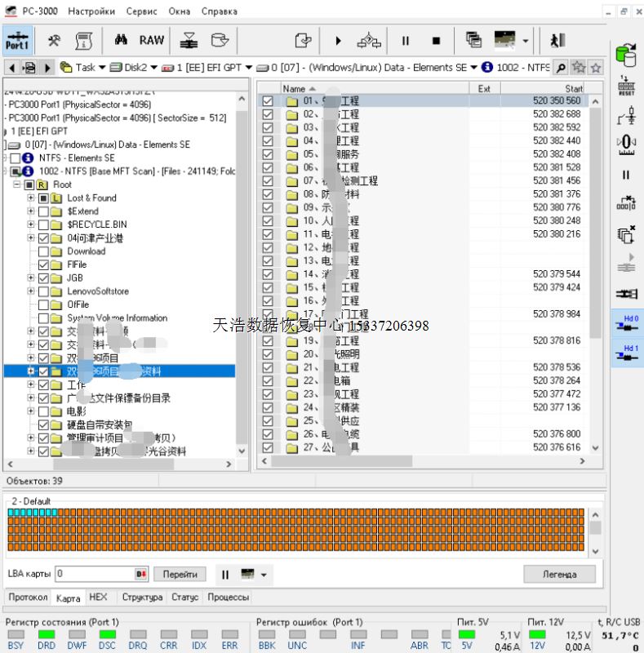Click the Перейти button
Screen dimensions: 644x653
point(180,575)
